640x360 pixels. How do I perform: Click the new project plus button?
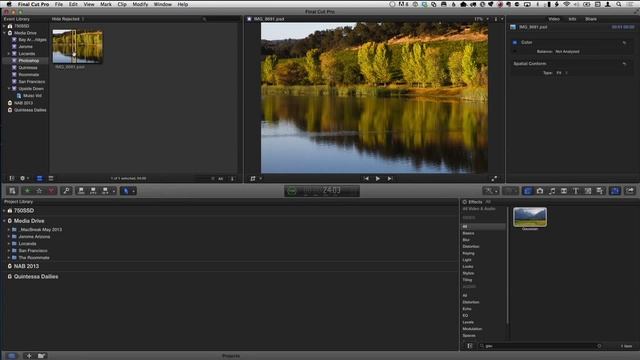29,356
